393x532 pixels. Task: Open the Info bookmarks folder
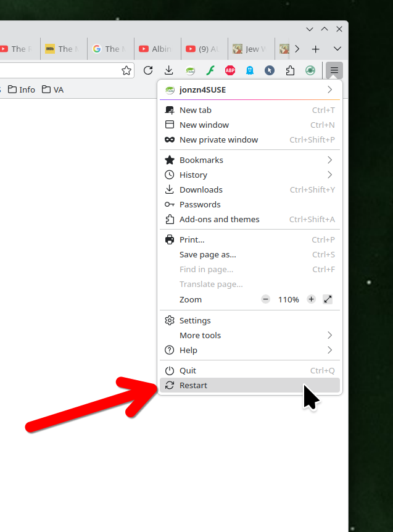tap(22, 89)
